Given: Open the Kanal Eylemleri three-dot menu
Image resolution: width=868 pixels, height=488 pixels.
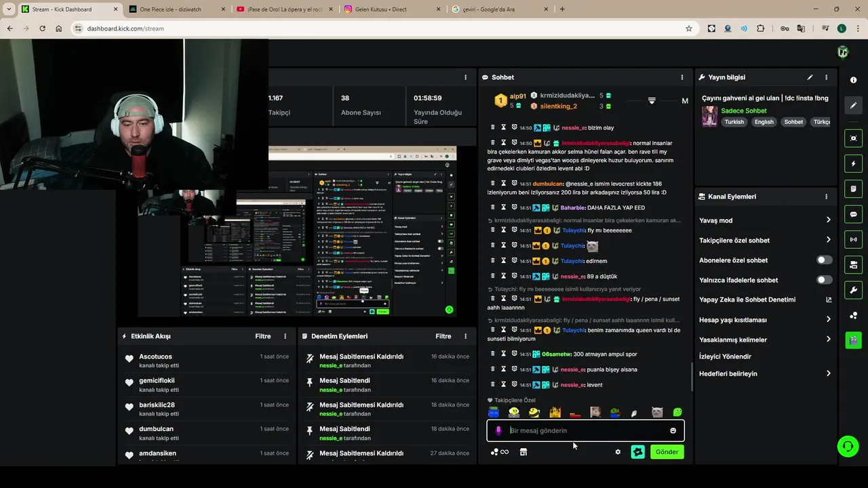Looking at the screenshot, I should (x=826, y=197).
